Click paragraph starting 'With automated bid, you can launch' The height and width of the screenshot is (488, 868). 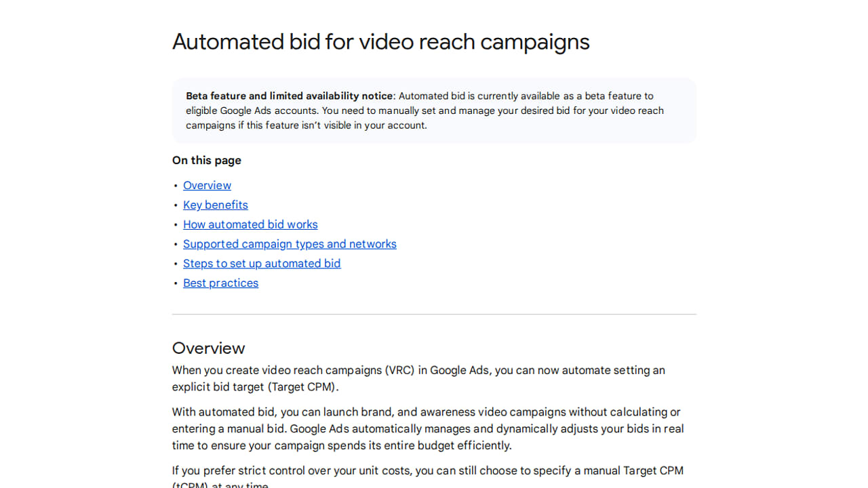(x=428, y=428)
